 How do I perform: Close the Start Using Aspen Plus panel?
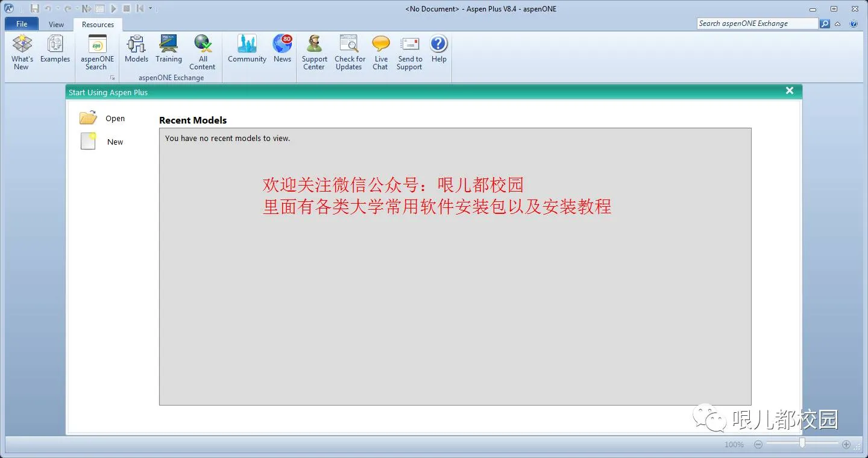790,90
